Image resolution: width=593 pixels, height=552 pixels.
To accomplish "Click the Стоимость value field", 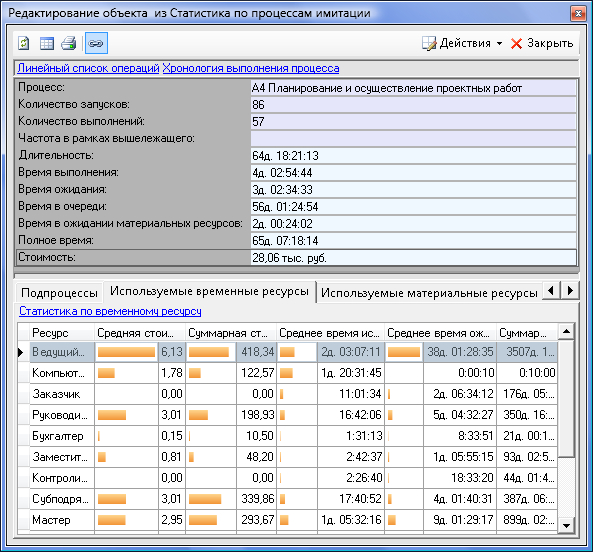I will coord(413,258).
